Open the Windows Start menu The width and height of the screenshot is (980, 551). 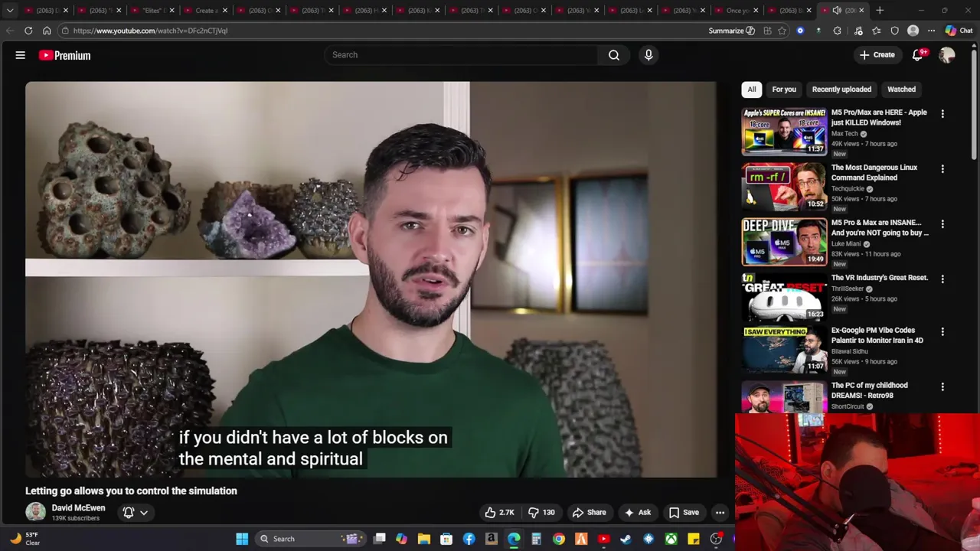click(242, 539)
